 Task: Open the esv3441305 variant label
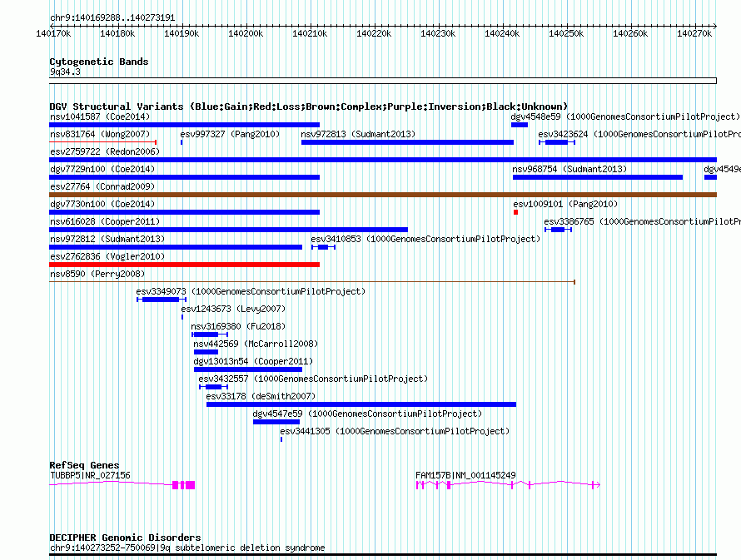[x=395, y=431]
